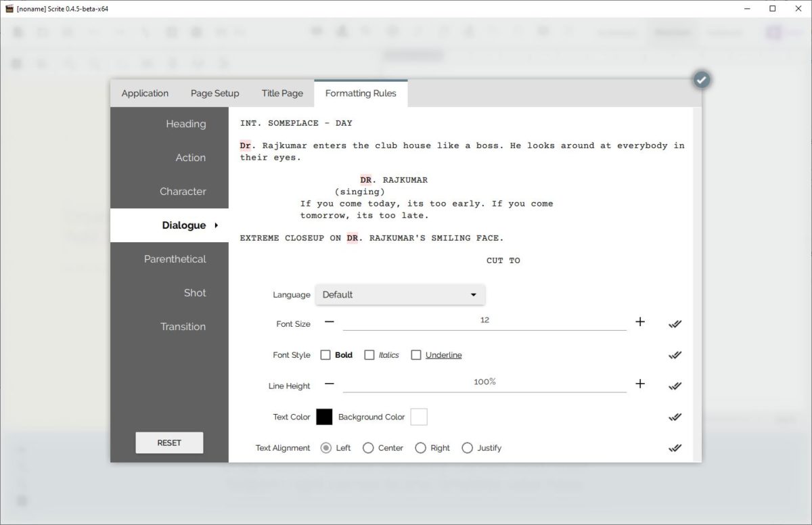Click the RESET button

[x=169, y=442]
